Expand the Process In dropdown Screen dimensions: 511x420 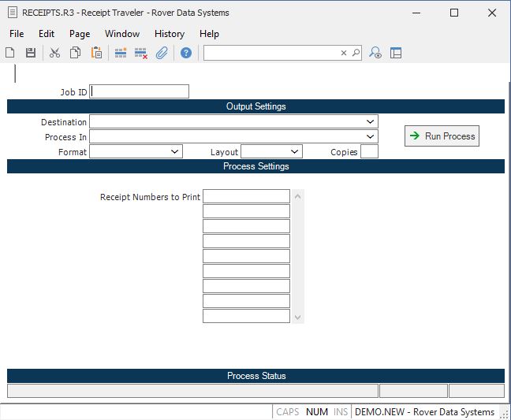(370, 137)
